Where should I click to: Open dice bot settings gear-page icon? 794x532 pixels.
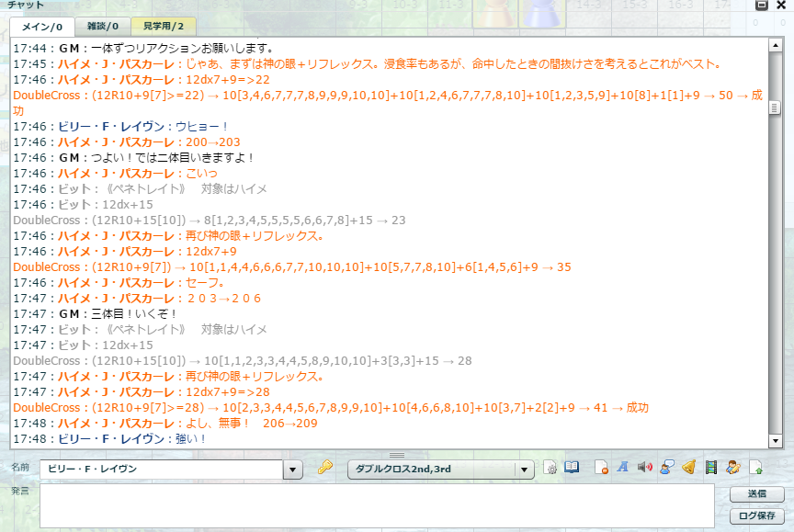pos(551,468)
